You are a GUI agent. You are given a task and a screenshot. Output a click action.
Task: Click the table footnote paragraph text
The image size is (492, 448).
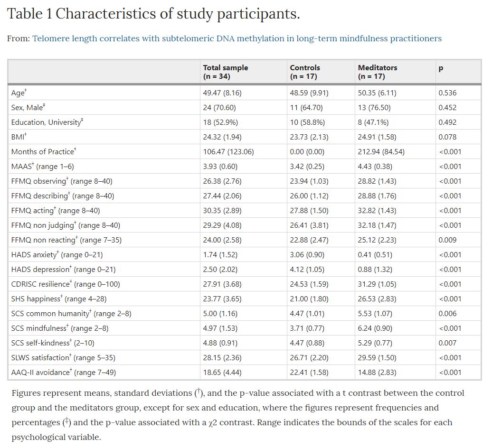[238, 415]
